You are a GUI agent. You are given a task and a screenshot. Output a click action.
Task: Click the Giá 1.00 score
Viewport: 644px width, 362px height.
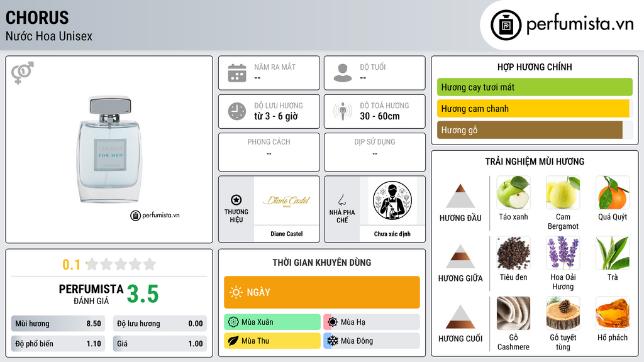click(x=160, y=344)
